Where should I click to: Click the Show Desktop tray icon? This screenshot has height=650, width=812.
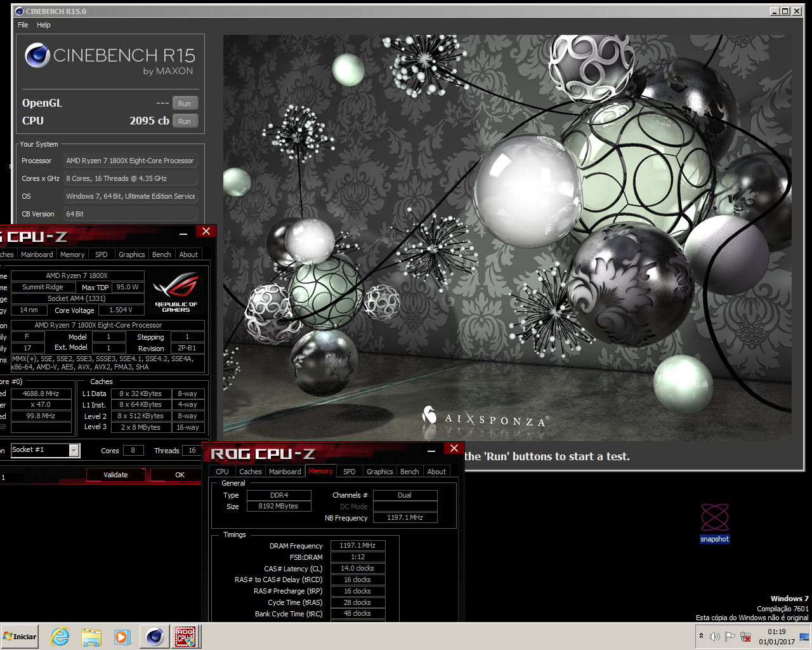coord(804,637)
